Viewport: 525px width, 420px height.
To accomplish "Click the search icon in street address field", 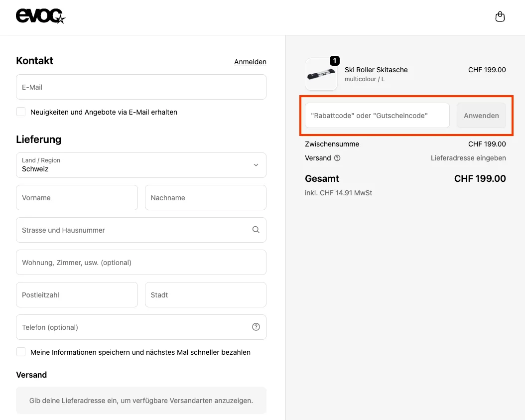I will pyautogui.click(x=256, y=230).
